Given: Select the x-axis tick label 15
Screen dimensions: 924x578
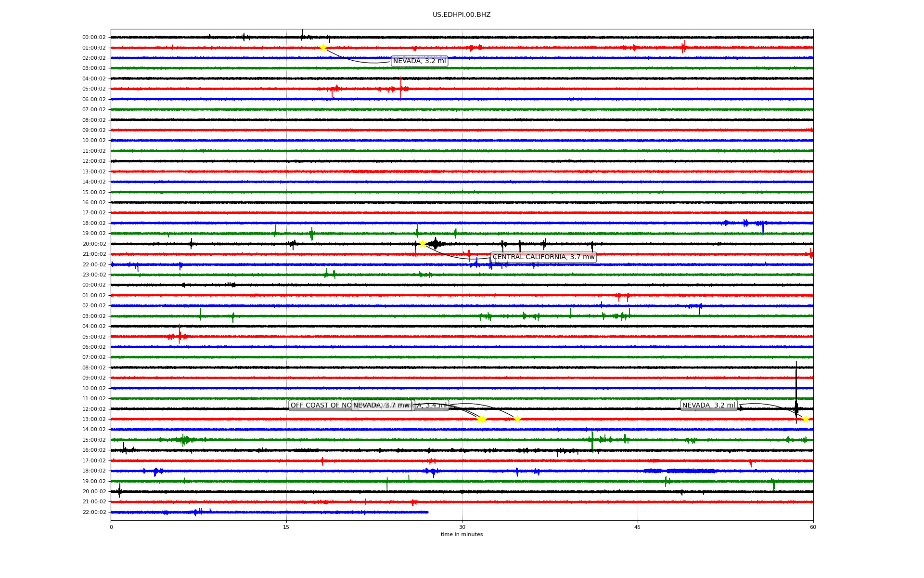Looking at the screenshot, I should coord(286,527).
